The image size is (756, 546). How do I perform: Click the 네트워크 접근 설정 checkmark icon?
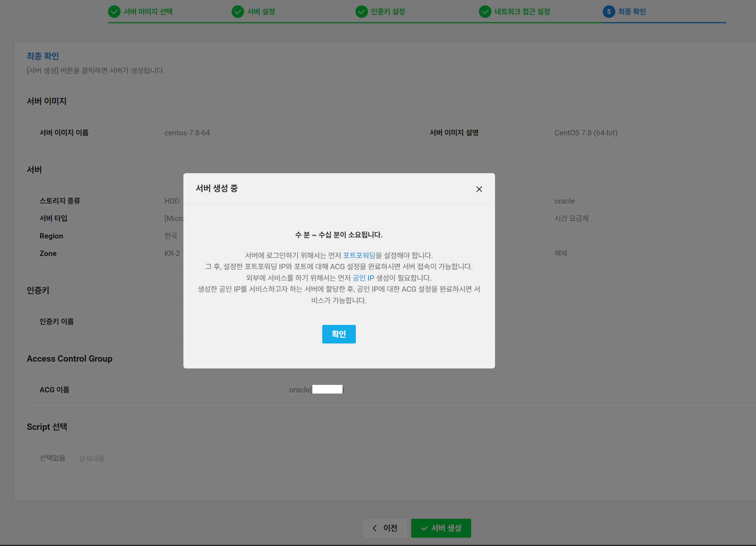tap(485, 12)
